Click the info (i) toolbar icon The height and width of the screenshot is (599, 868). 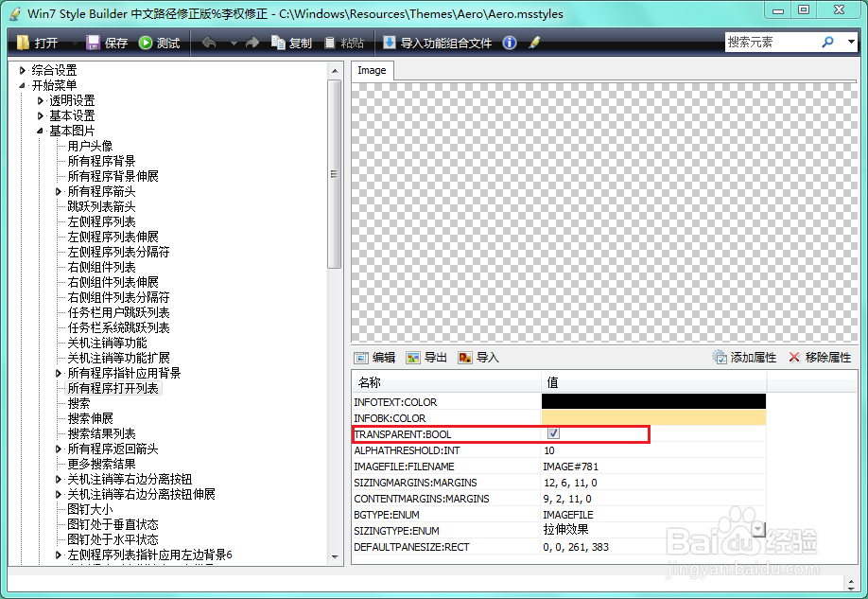[x=509, y=42]
